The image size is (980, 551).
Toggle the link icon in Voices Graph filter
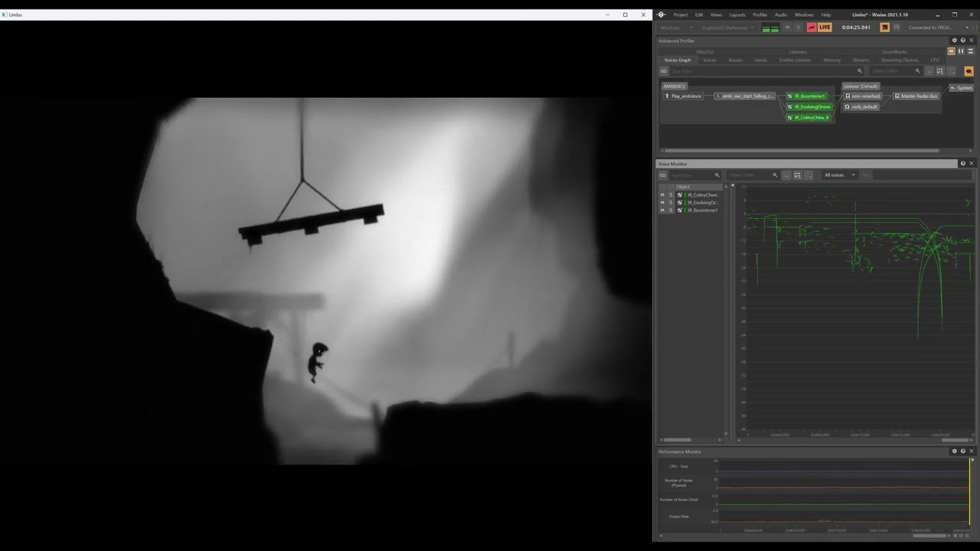(x=664, y=71)
